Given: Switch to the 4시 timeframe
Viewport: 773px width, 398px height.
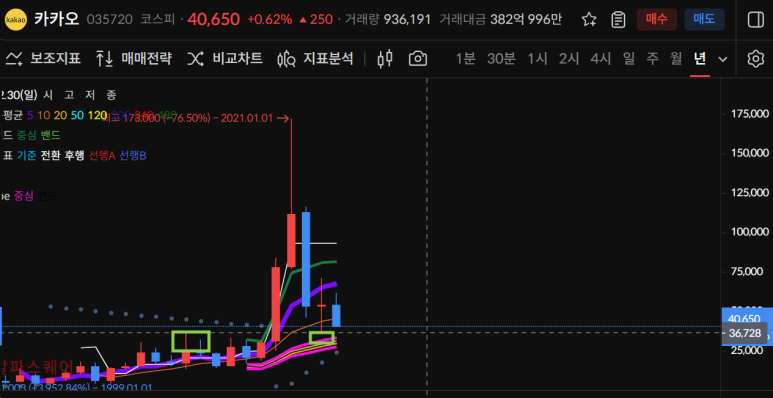Looking at the screenshot, I should click(x=600, y=59).
